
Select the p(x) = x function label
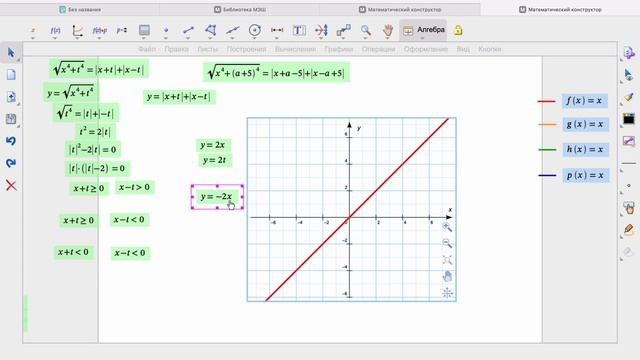(585, 175)
